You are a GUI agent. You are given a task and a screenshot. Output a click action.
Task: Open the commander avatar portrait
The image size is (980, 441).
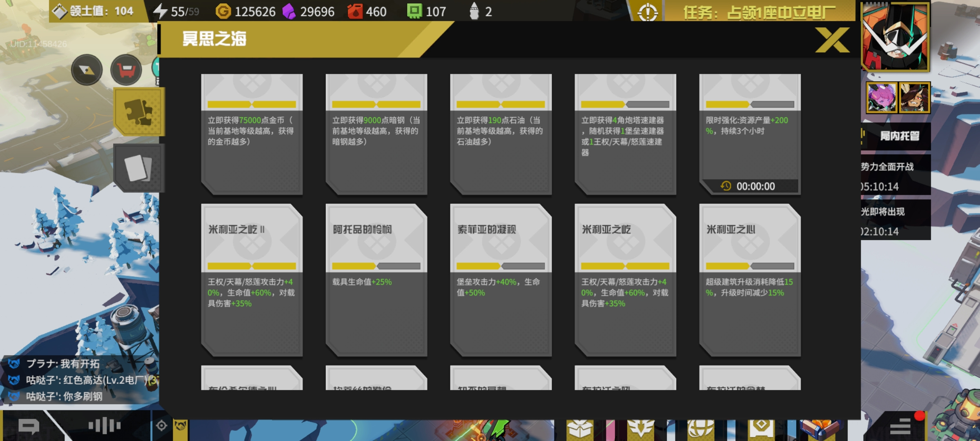[895, 37]
